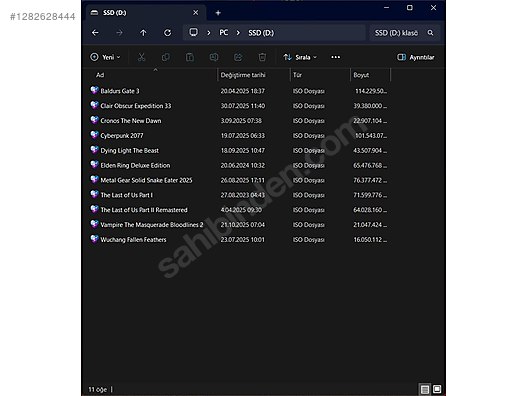Viewport: 528px width, 396px height.
Task: Click SSD (D:) in the breadcrumb path
Action: click(x=261, y=33)
